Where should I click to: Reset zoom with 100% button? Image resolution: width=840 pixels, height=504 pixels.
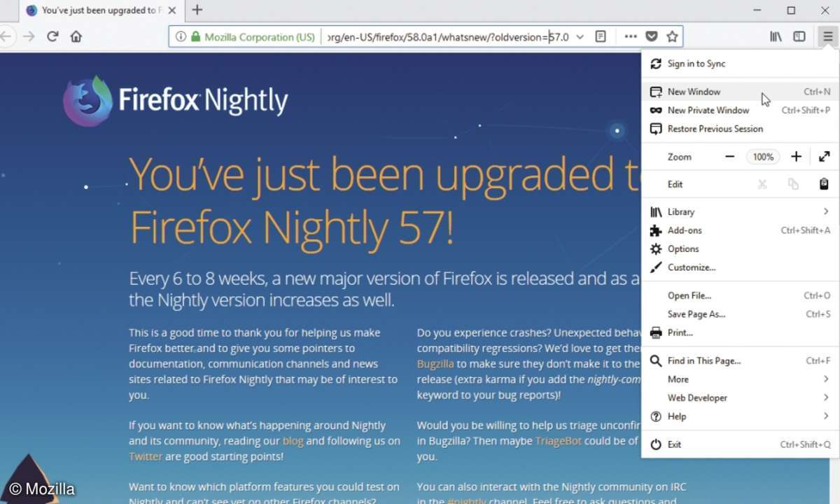[x=763, y=157]
